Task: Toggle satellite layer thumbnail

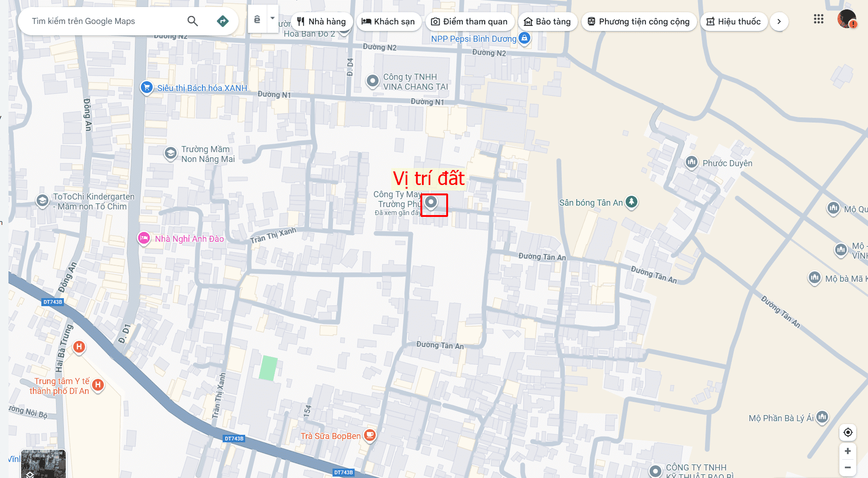Action: click(44, 464)
